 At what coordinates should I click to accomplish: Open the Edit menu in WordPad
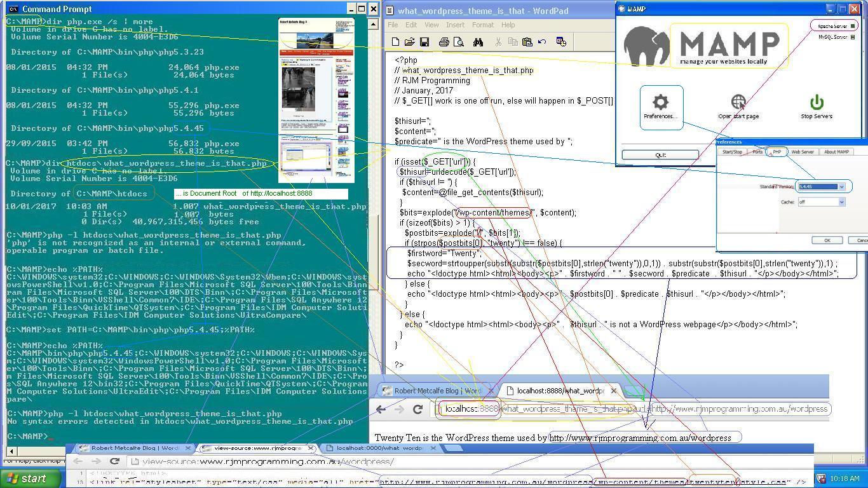click(x=411, y=25)
